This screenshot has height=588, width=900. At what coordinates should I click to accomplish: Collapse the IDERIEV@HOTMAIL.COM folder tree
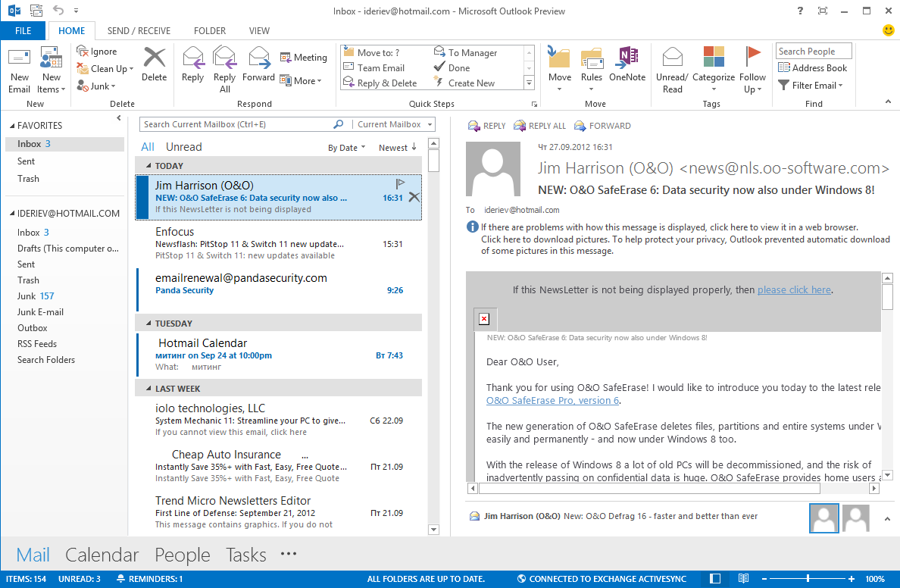click(12, 213)
